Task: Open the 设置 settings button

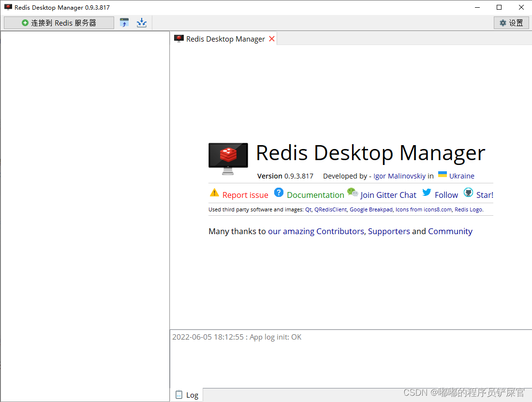Action: click(511, 23)
